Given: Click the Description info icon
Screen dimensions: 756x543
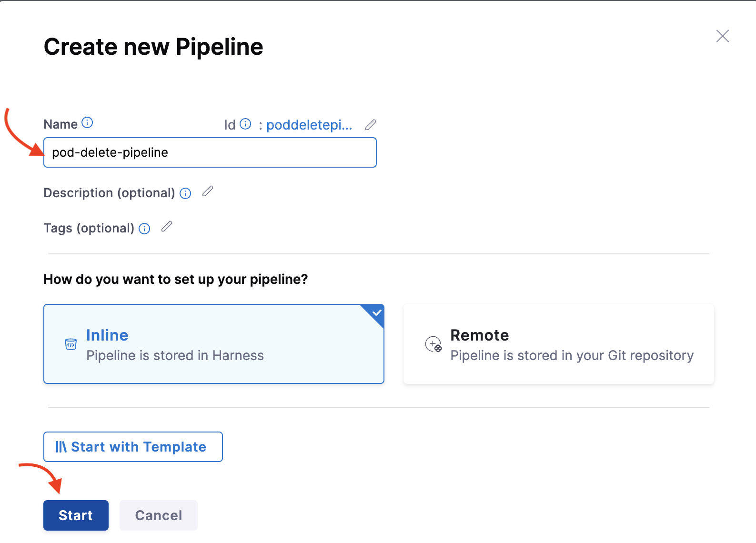Looking at the screenshot, I should [x=185, y=193].
